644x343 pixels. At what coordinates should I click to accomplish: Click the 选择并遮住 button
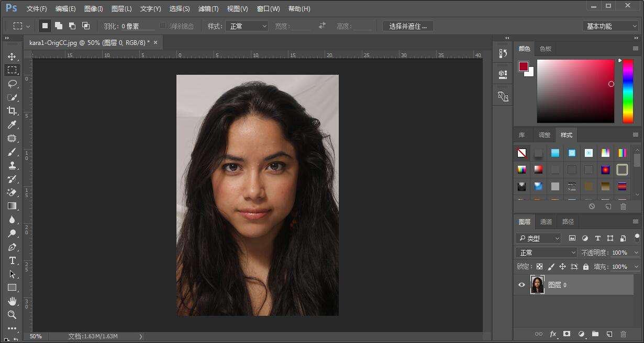[407, 26]
